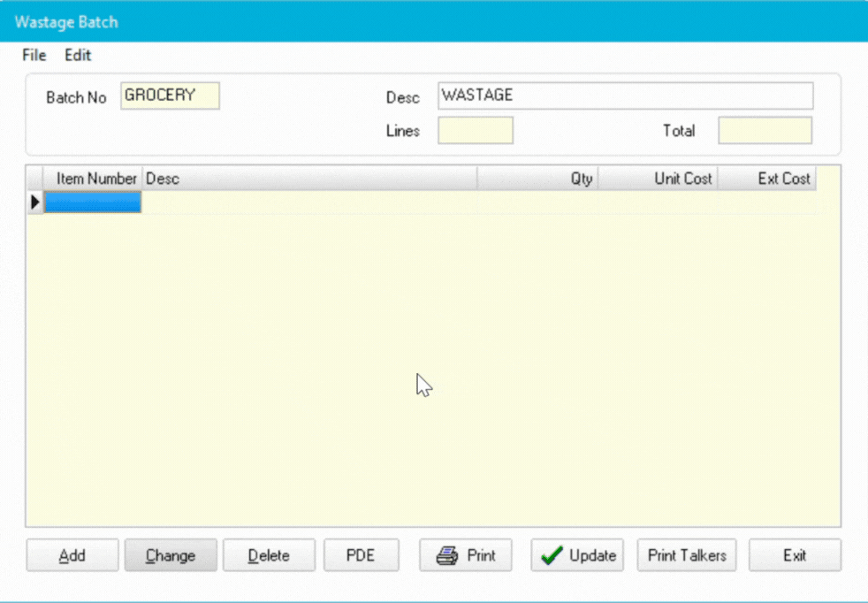The height and width of the screenshot is (603, 868).
Task: Click the Update button to post the batch
Action: [576, 555]
